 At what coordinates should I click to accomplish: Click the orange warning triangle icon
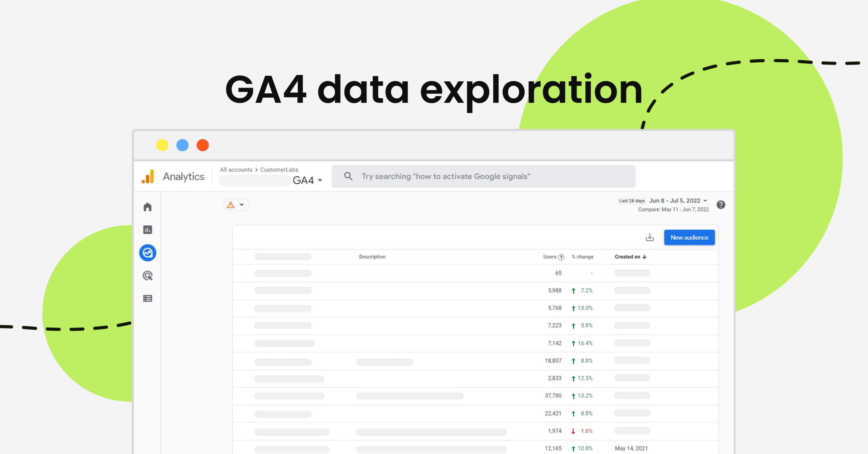click(231, 205)
